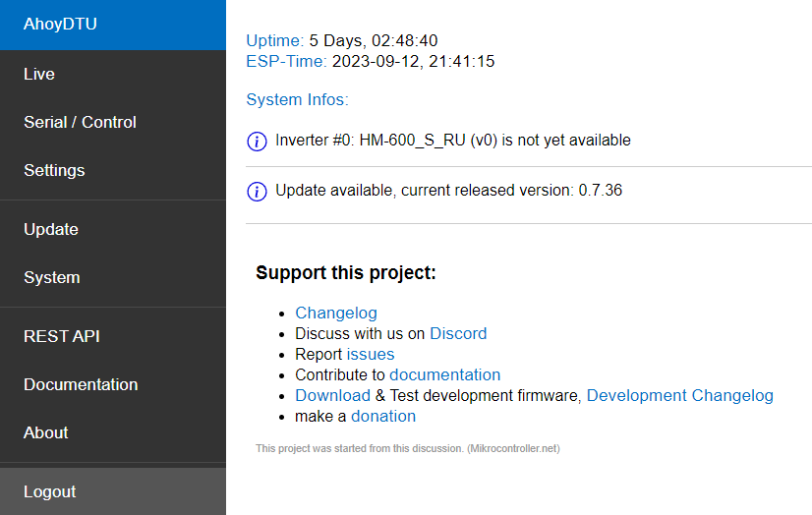Open the documentation contribution link

pos(444,374)
